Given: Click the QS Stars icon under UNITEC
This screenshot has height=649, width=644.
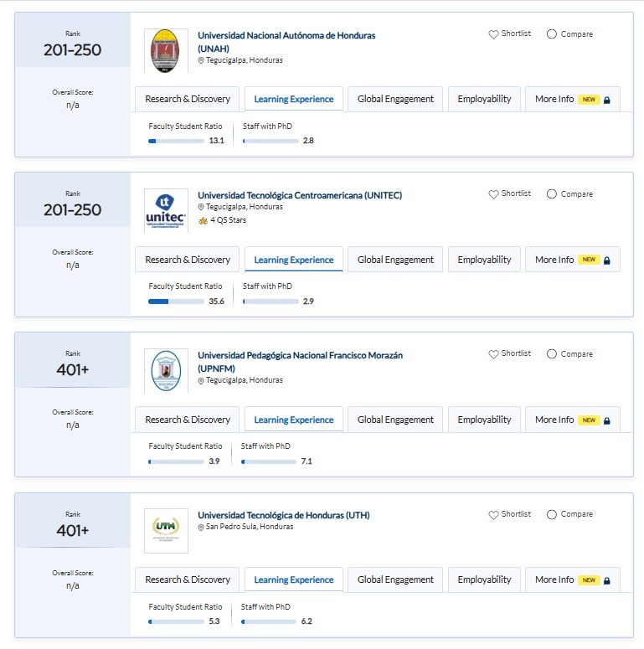Looking at the screenshot, I should pos(203,221).
